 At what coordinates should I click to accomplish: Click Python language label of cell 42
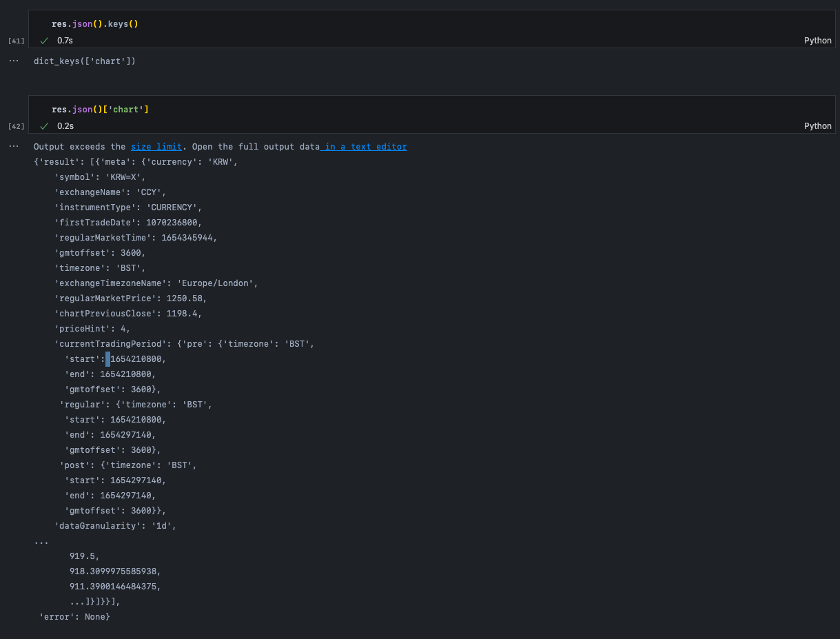pos(818,126)
